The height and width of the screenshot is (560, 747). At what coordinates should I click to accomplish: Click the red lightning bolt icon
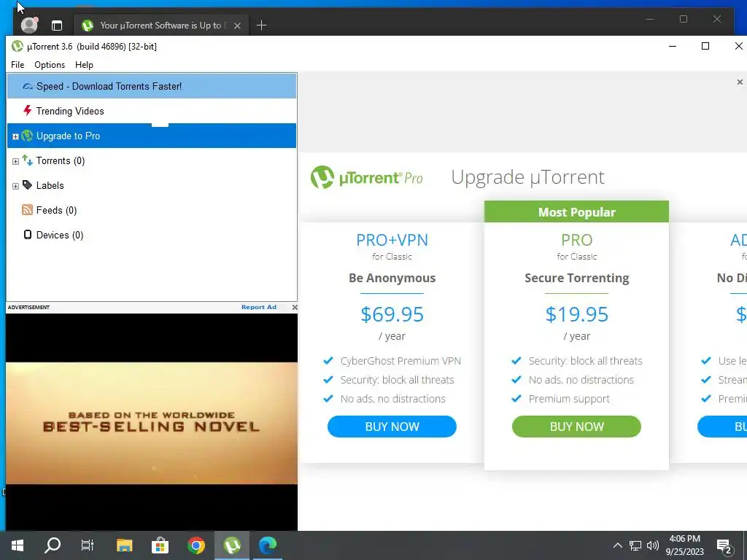click(28, 111)
